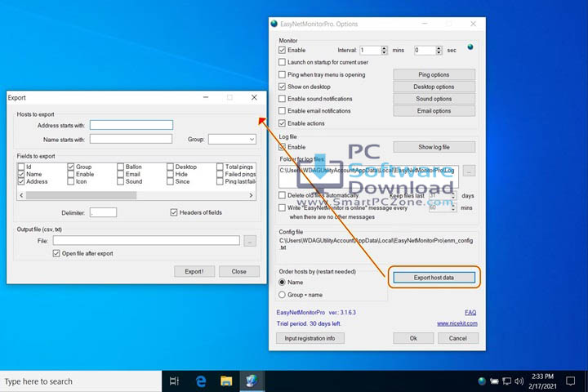This screenshot has width=588, height=392.
Task: Click Export host data button
Action: (x=434, y=278)
